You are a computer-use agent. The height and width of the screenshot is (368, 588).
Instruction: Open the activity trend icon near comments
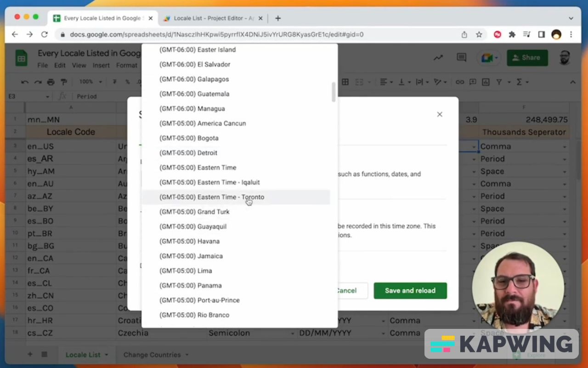(438, 57)
